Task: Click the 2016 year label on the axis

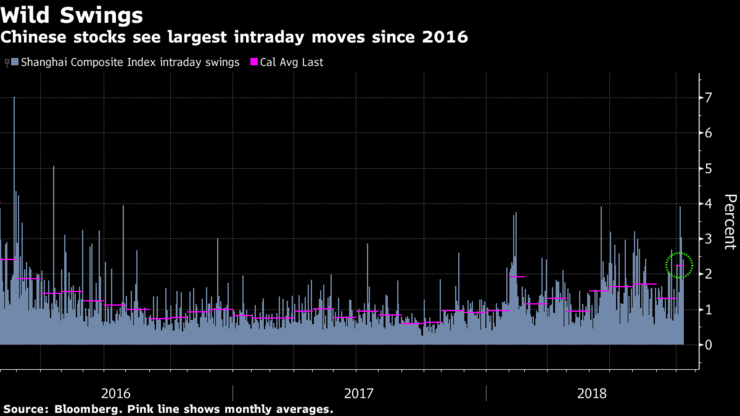Action: pos(116,393)
